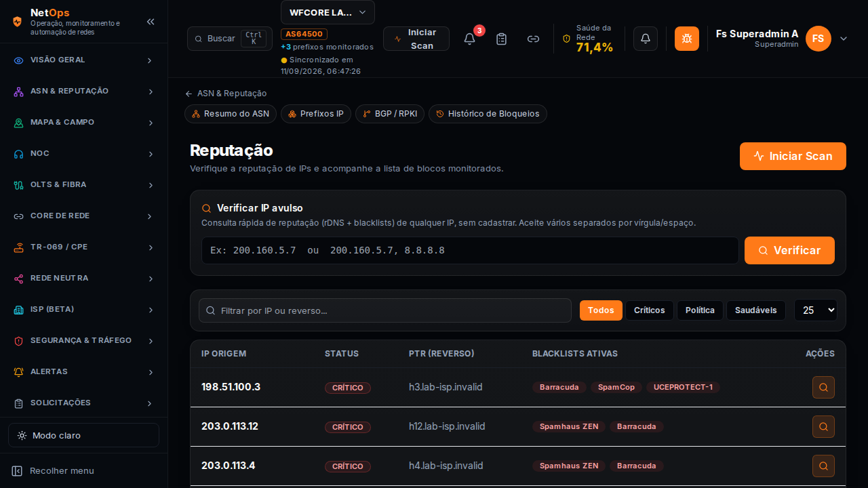The image size is (868, 488).
Task: Expand OLTs & Fibra menu section
Action: (83, 185)
